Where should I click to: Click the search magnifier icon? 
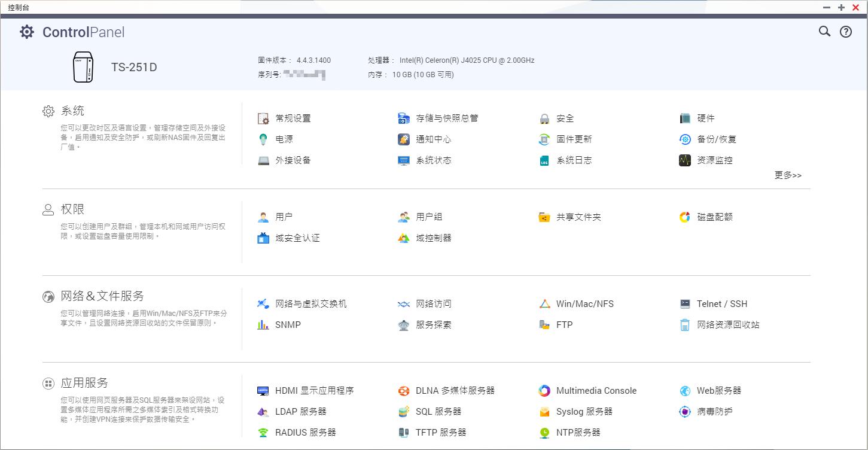pos(824,32)
